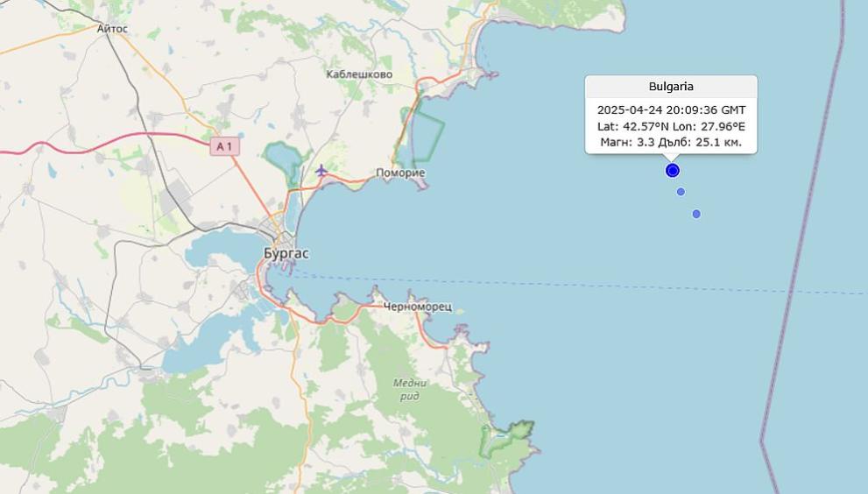The height and width of the screenshot is (494, 868).
Task: Click the Каблешково town label
Action: [360, 74]
